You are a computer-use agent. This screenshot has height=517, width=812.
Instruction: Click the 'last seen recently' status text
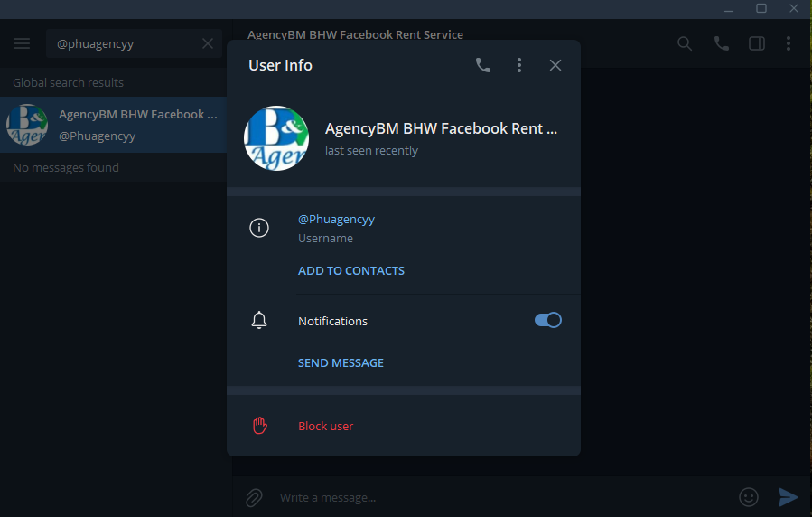coord(371,151)
